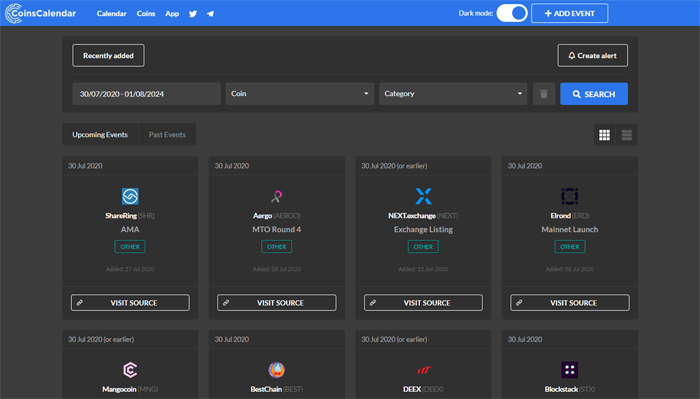The height and width of the screenshot is (399, 700).
Task: Open the Calendar menu item
Action: (112, 14)
